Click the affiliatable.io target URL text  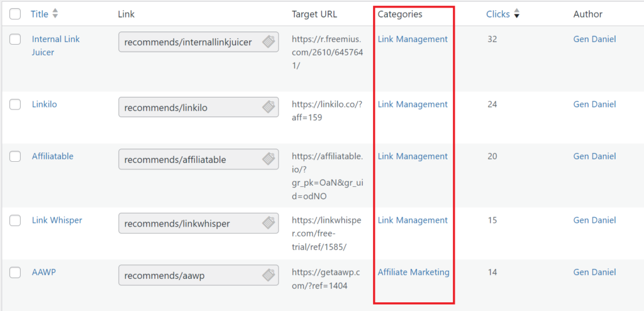pos(328,176)
